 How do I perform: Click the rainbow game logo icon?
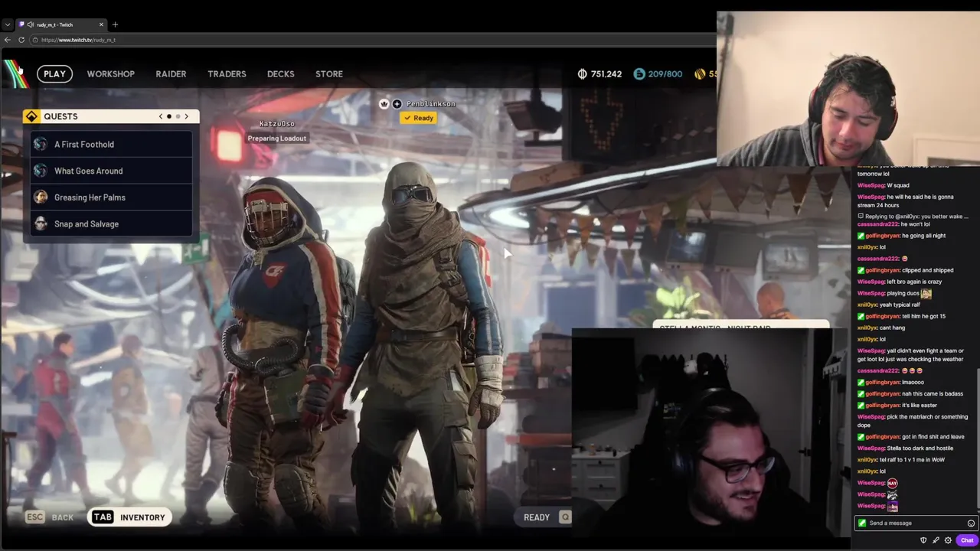pyautogui.click(x=16, y=74)
